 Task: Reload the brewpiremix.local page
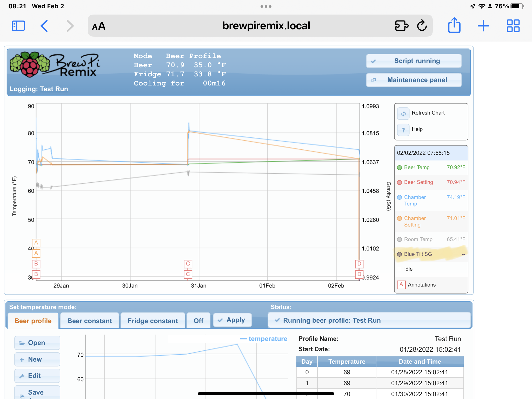[422, 25]
